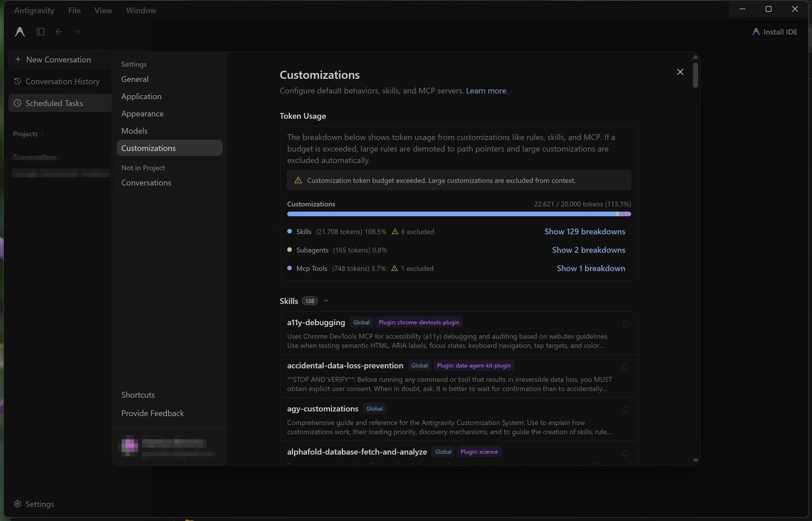Click the history icon beside Conversation History
Screen dimensions: 812x521
(x=17, y=81)
